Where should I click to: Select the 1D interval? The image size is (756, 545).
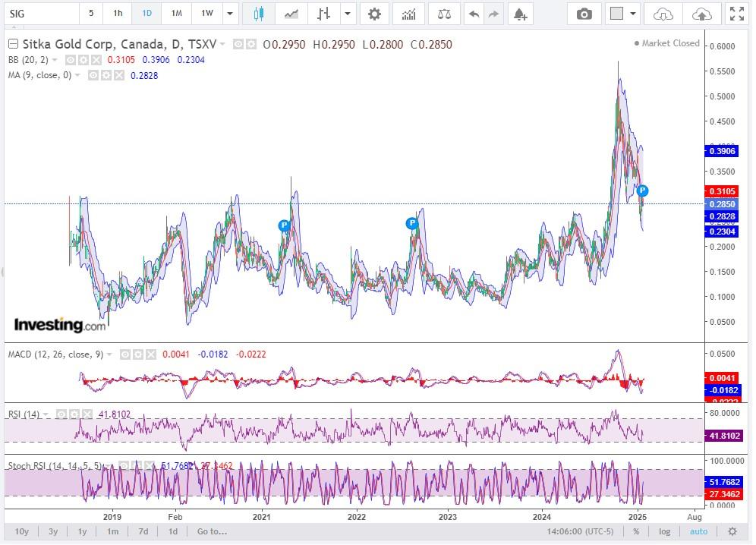tap(146, 14)
